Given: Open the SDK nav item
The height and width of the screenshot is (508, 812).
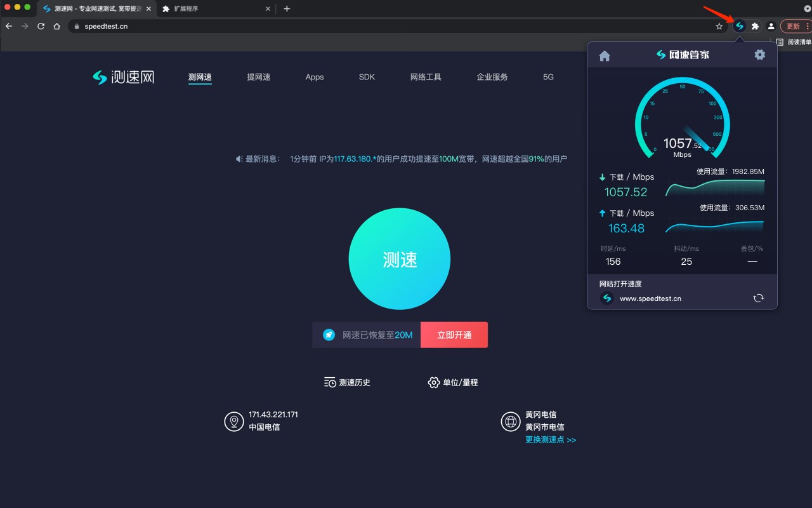Looking at the screenshot, I should click(x=367, y=77).
